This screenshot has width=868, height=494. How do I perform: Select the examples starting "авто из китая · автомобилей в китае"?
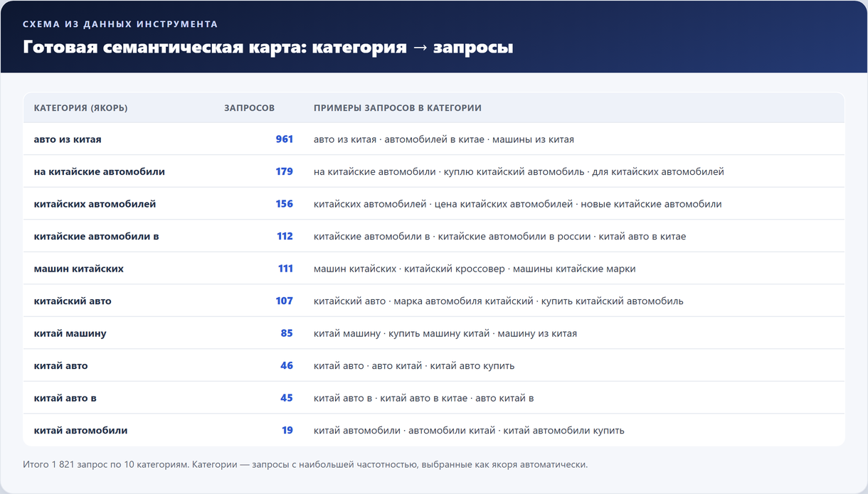(x=444, y=139)
